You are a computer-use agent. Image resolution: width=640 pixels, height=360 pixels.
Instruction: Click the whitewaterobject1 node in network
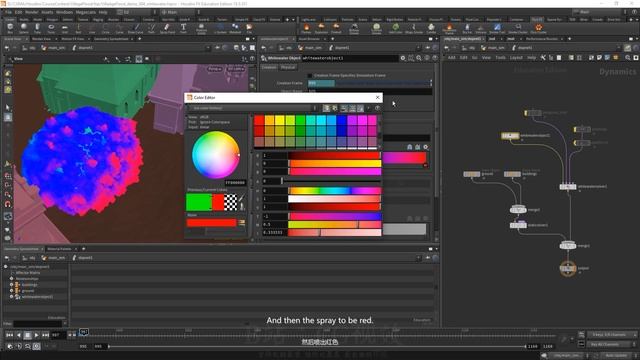click(x=510, y=136)
